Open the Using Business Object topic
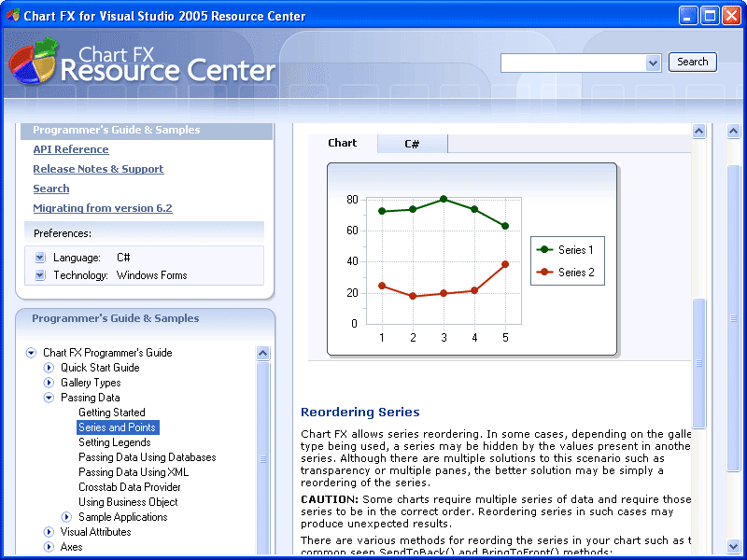747x560 pixels. point(128,502)
